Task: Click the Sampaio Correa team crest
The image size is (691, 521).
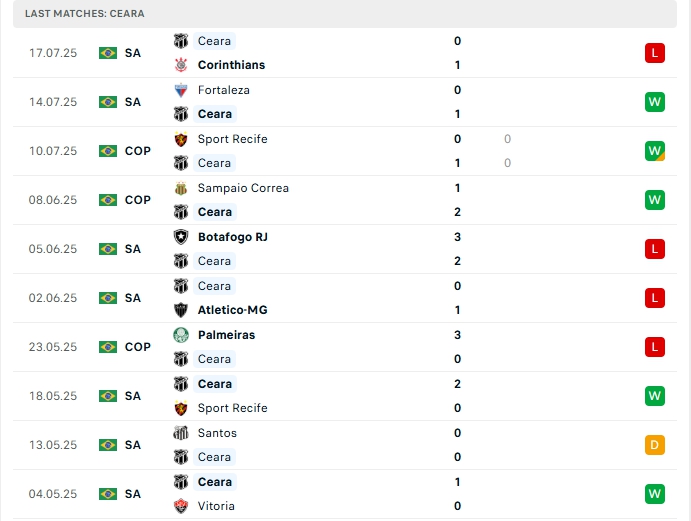Action: click(x=181, y=188)
